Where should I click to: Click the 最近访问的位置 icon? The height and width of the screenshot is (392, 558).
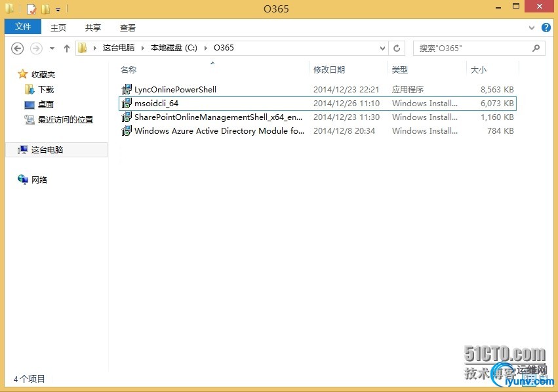coord(30,119)
